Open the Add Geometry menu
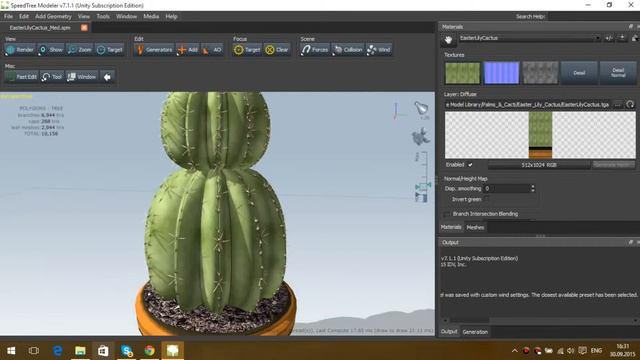Viewport: 640px width, 360px height. pyautogui.click(x=53, y=16)
